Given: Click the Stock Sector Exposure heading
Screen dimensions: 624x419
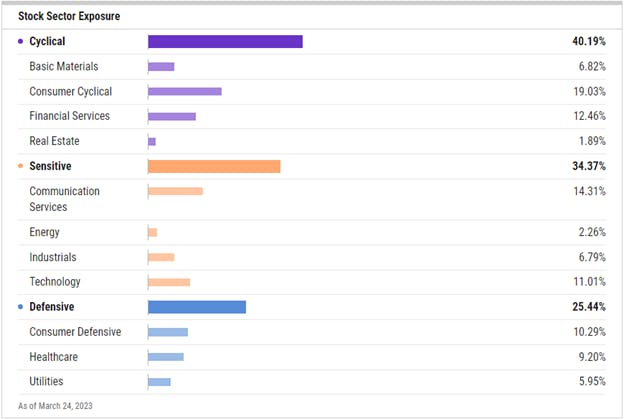Looking at the screenshot, I should [x=66, y=16].
